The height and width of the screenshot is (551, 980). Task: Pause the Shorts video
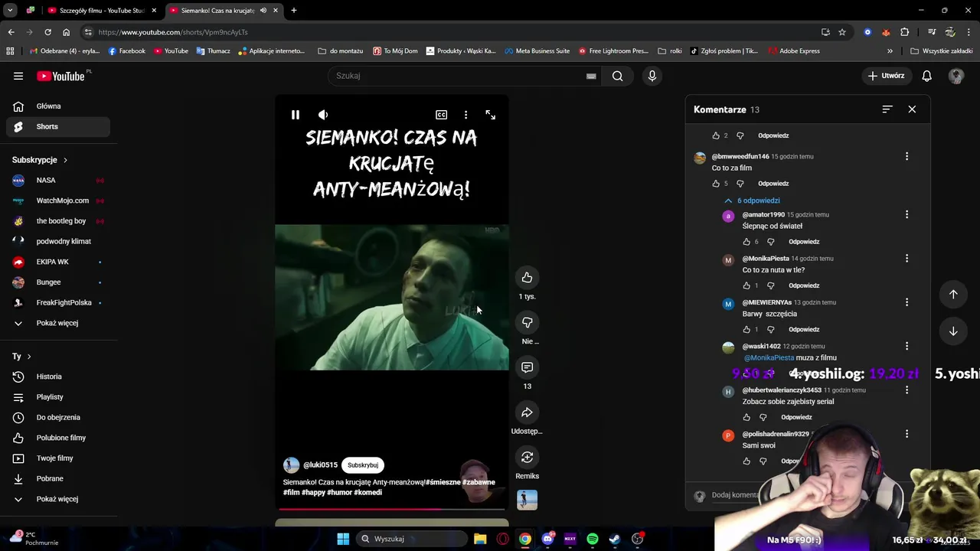[x=296, y=115]
